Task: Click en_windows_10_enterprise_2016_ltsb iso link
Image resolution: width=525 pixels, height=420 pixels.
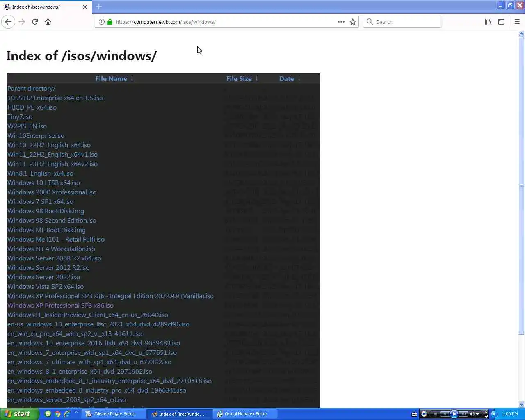Action: click(x=94, y=343)
